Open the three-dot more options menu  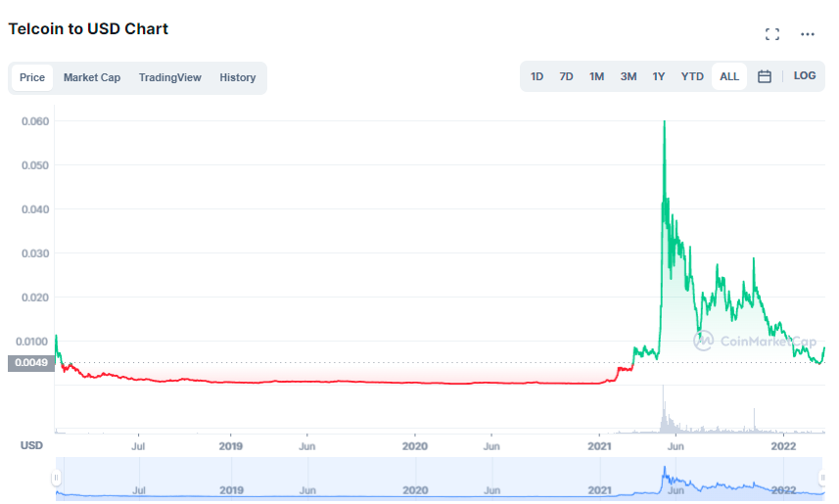pos(807,34)
